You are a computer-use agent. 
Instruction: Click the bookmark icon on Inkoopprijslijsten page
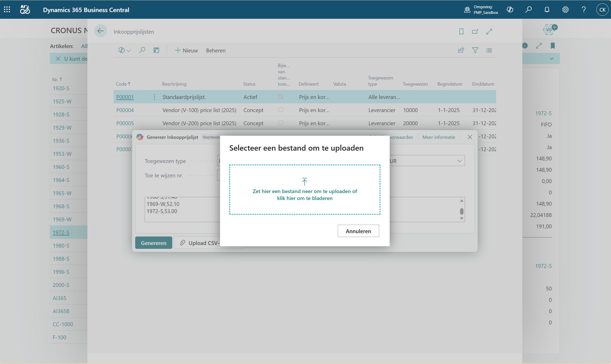461,31
